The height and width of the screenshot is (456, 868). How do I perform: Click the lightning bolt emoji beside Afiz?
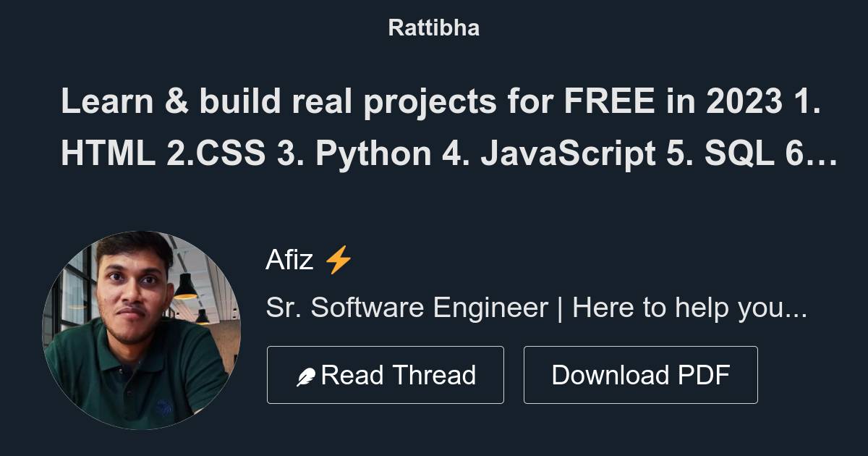tap(337, 259)
